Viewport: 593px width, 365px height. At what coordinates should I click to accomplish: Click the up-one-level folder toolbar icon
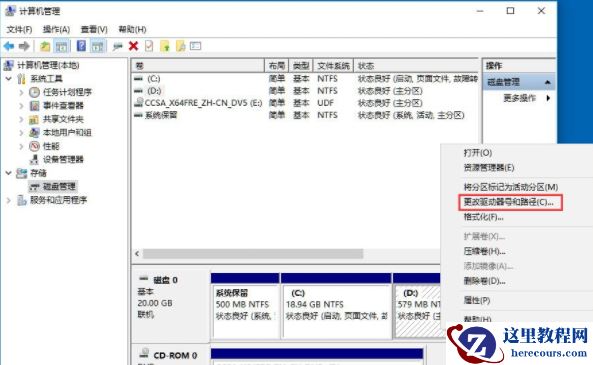point(45,47)
